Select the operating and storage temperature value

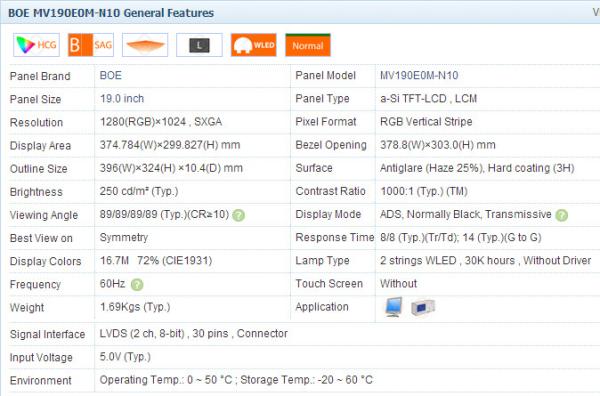tap(236, 380)
